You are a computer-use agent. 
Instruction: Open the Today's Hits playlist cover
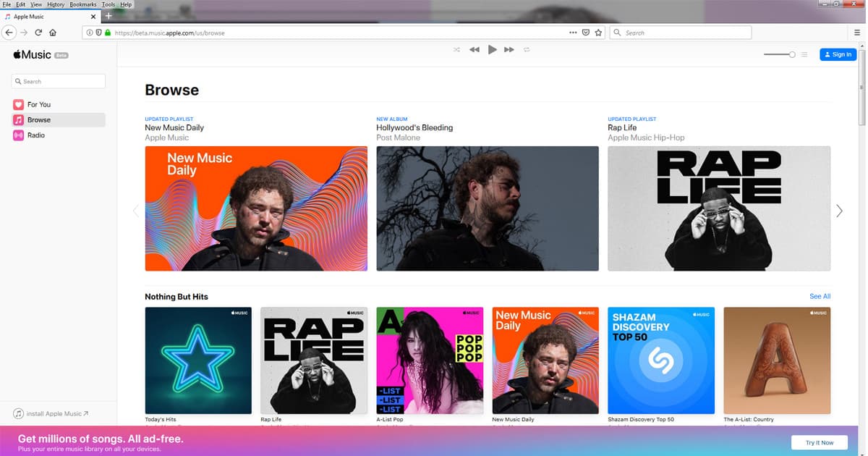tap(198, 360)
